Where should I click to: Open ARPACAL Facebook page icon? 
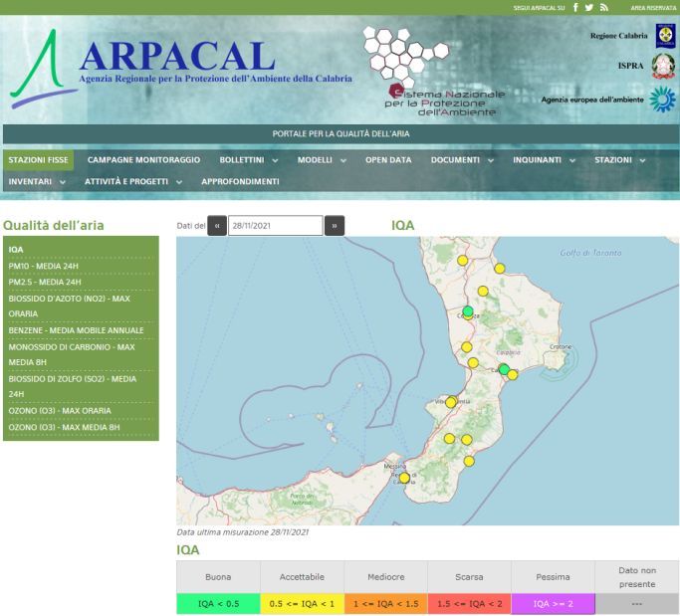tap(575, 7)
